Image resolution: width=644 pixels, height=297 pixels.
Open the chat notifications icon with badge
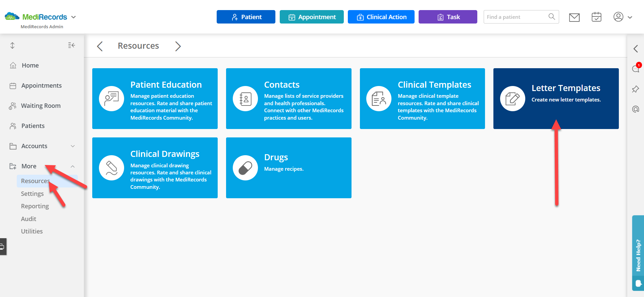pyautogui.click(x=636, y=68)
